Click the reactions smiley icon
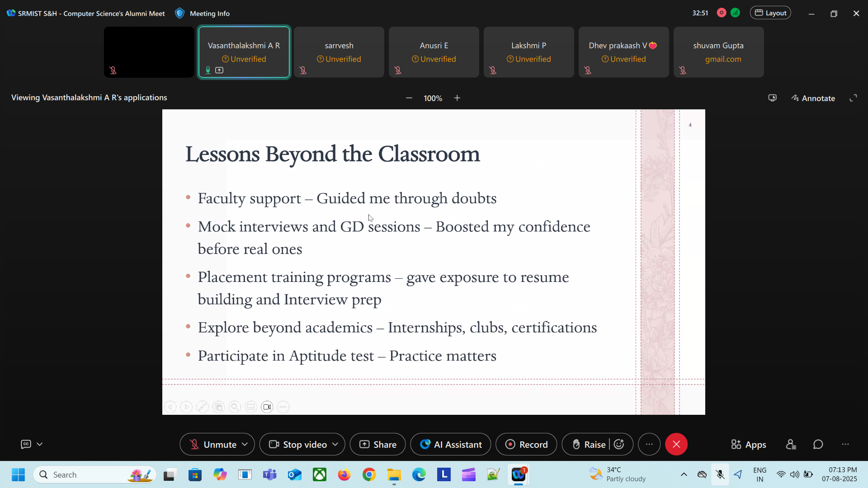The image size is (868, 488). point(619,445)
